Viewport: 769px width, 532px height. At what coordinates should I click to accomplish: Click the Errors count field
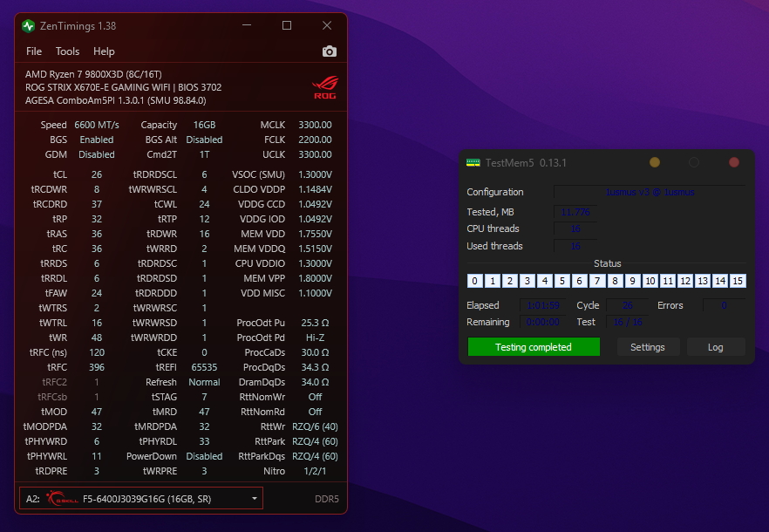(724, 305)
